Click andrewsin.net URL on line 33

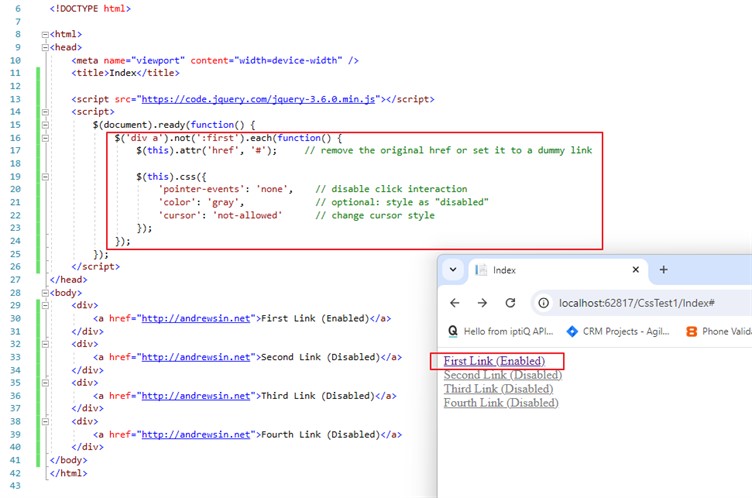click(196, 357)
